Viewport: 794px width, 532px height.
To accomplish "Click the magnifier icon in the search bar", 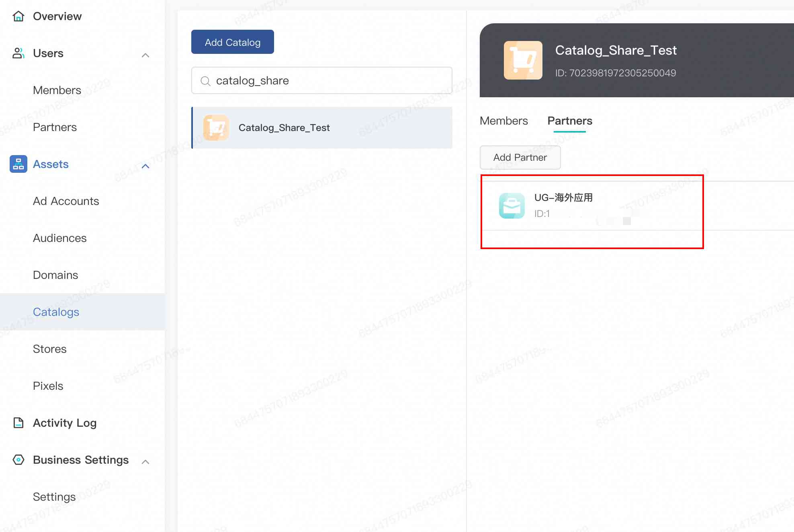I will [x=206, y=81].
